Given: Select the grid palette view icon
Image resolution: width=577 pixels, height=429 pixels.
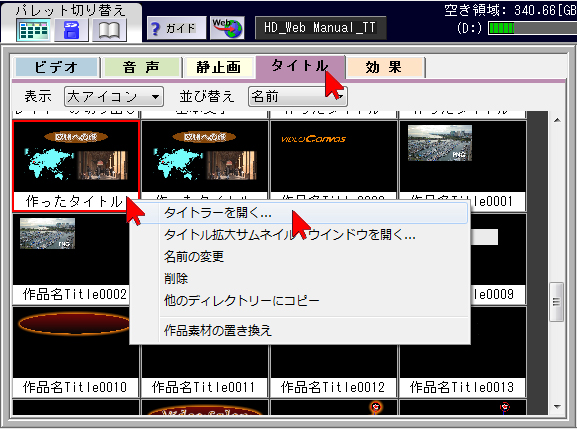Looking at the screenshot, I should point(33,30).
